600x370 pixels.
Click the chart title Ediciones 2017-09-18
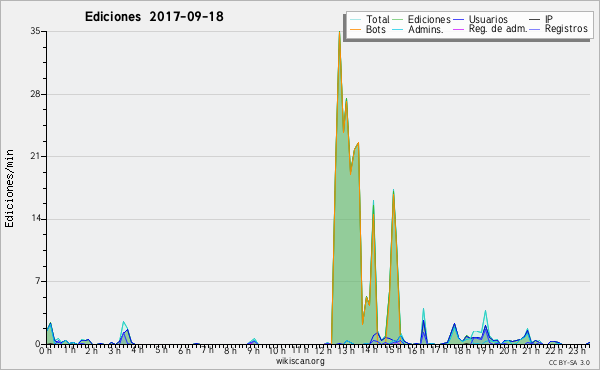(154, 17)
